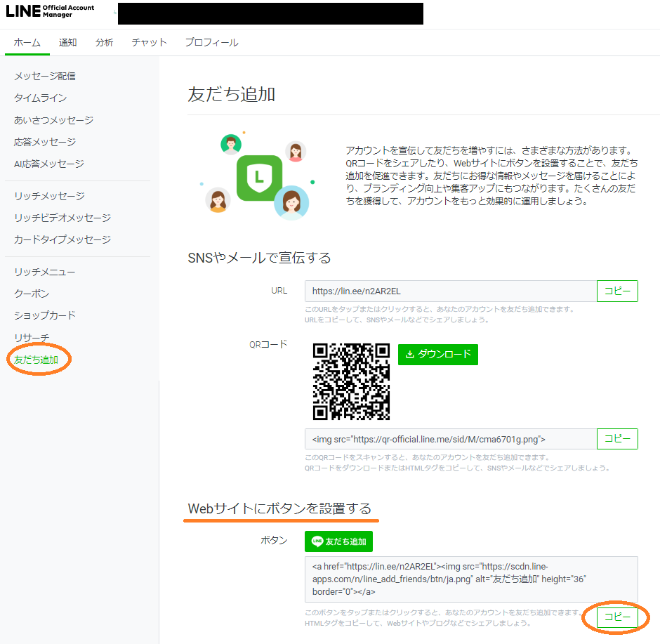Viewport: 660px width, 644px height.
Task: Click the 友だち追加 page heading
Action: pyautogui.click(x=231, y=94)
